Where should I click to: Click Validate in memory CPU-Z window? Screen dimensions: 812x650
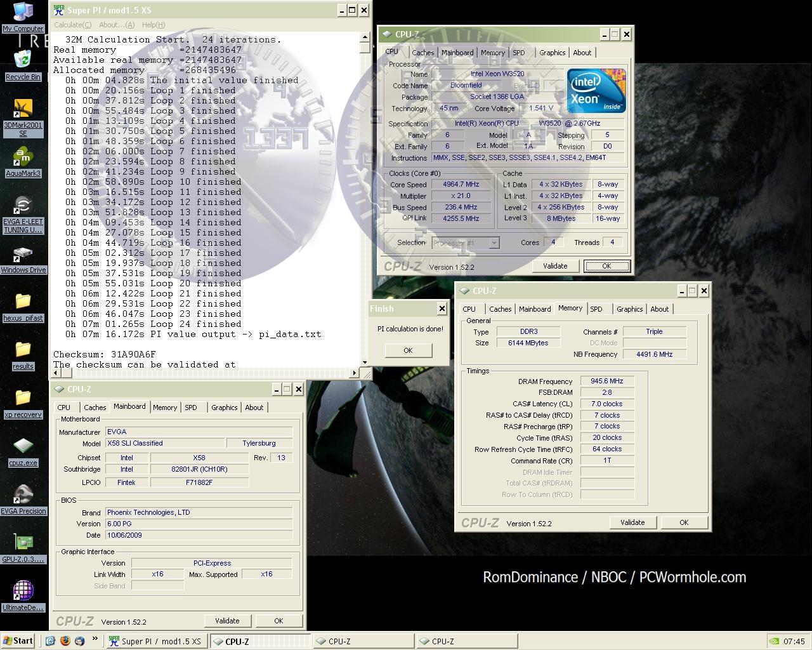[x=632, y=522]
